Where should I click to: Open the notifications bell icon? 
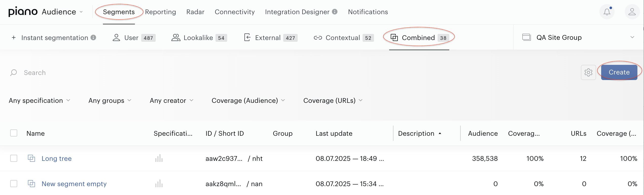click(607, 12)
